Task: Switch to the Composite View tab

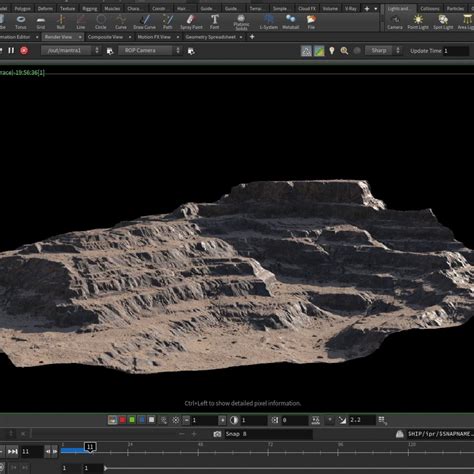Action: click(x=105, y=37)
